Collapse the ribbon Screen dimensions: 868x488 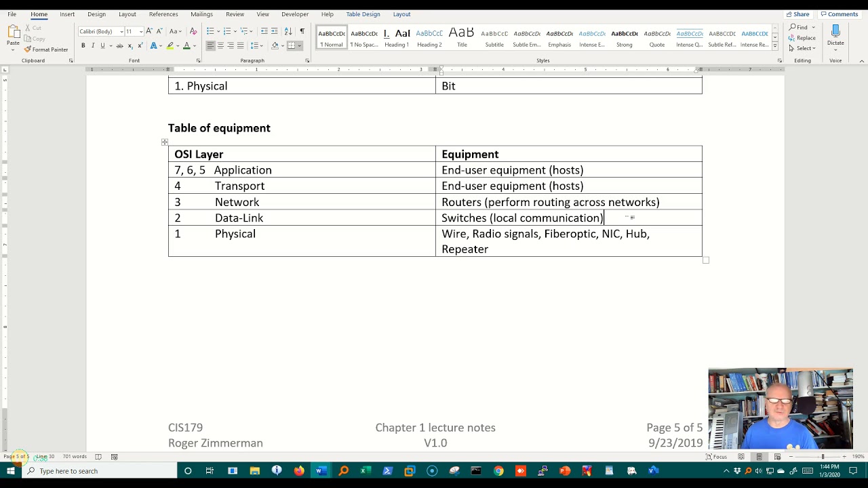[862, 61]
